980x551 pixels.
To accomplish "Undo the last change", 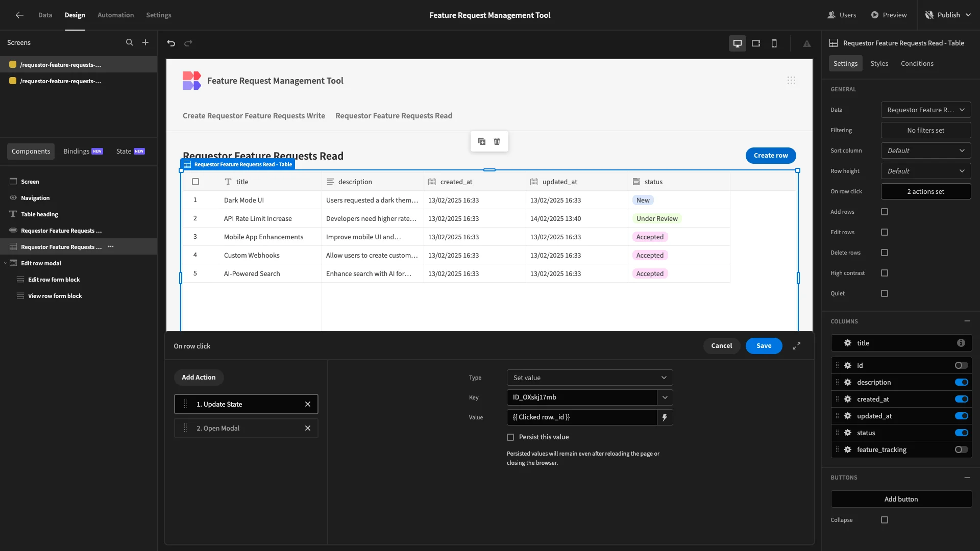I will [171, 43].
